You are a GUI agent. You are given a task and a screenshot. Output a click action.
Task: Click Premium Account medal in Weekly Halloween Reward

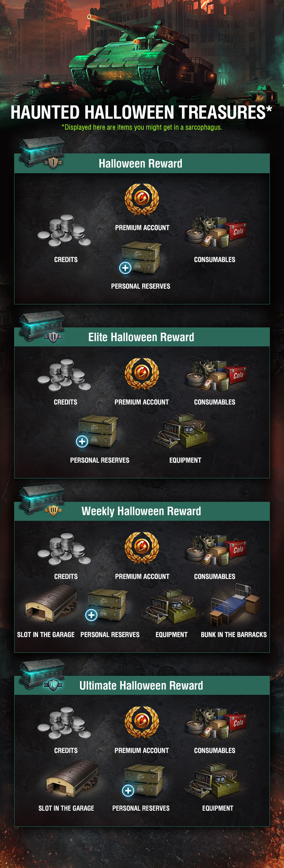142,548
